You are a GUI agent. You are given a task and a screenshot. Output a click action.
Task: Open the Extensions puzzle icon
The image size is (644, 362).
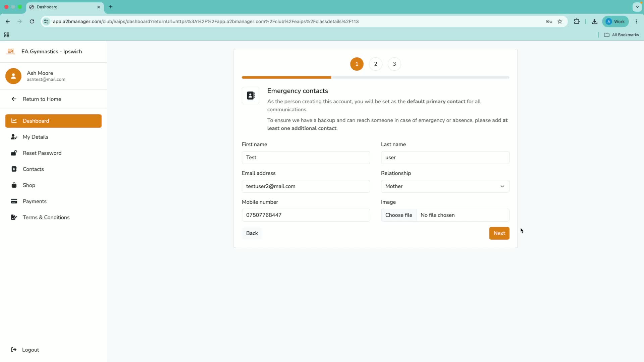tap(577, 21)
